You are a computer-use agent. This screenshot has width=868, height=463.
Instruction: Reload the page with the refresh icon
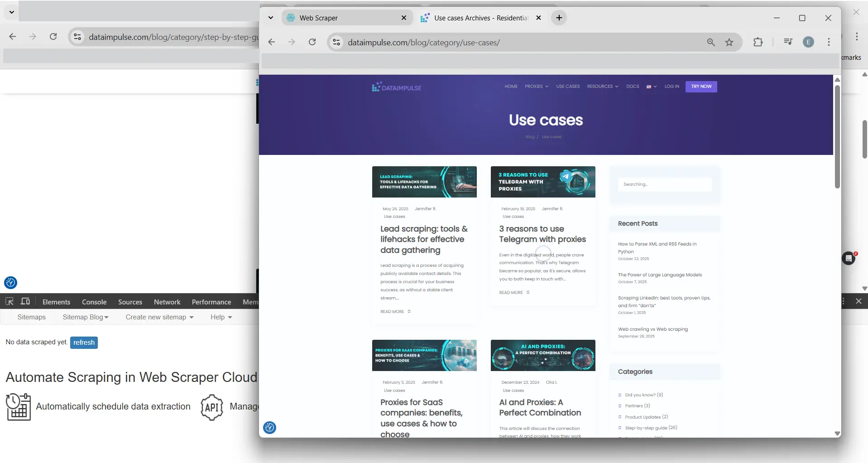tap(312, 42)
